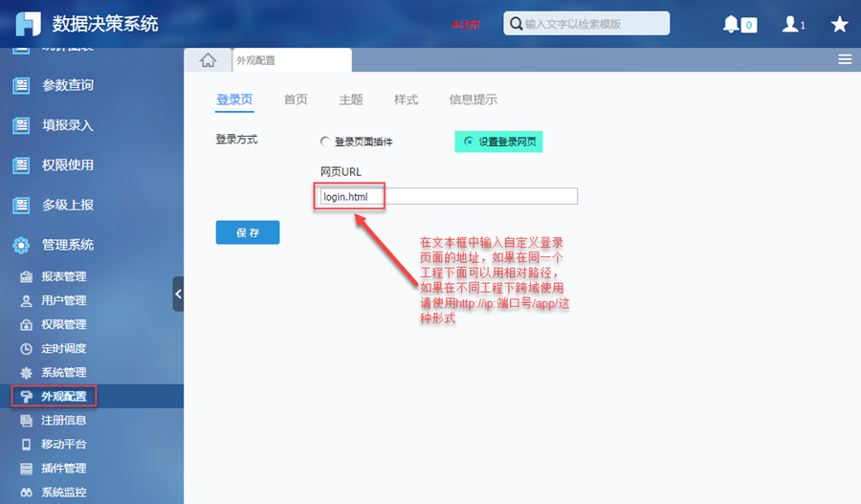Open 权限管理 menu label
This screenshot has height=504, width=861.
point(64,324)
